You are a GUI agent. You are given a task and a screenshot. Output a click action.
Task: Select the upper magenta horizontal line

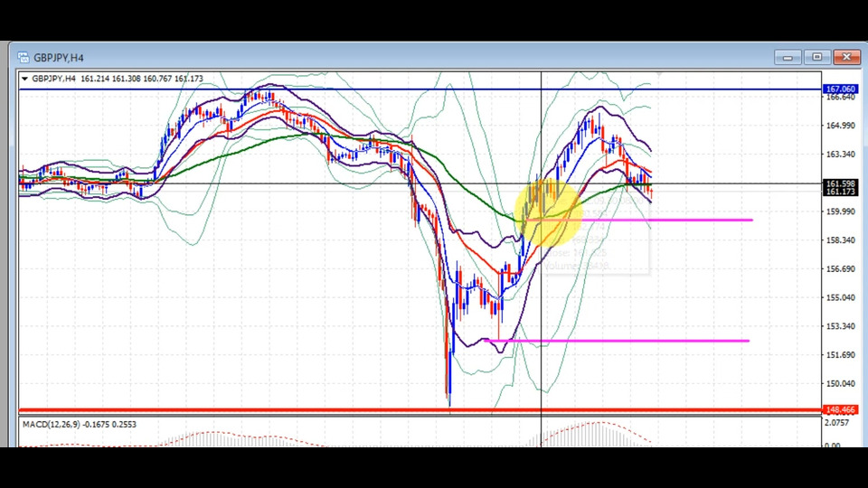(639, 221)
